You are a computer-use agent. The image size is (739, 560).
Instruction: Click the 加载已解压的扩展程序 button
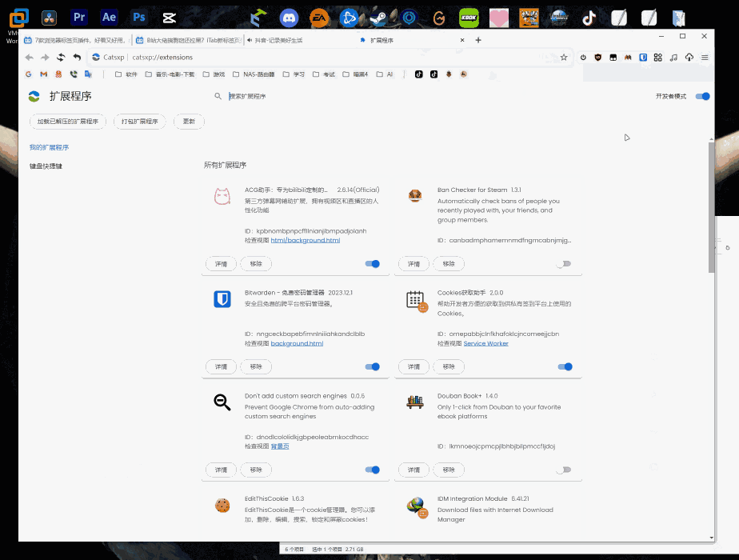point(68,122)
